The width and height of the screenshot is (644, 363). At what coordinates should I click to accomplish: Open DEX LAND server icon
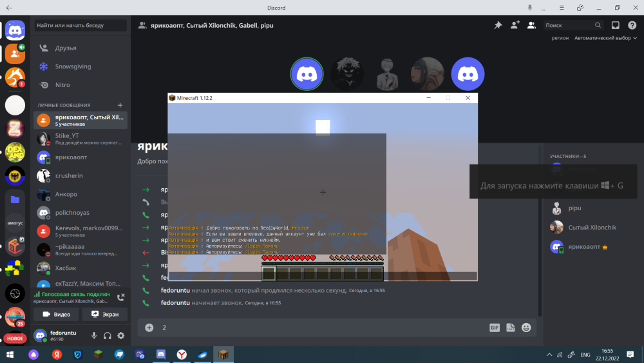click(15, 153)
